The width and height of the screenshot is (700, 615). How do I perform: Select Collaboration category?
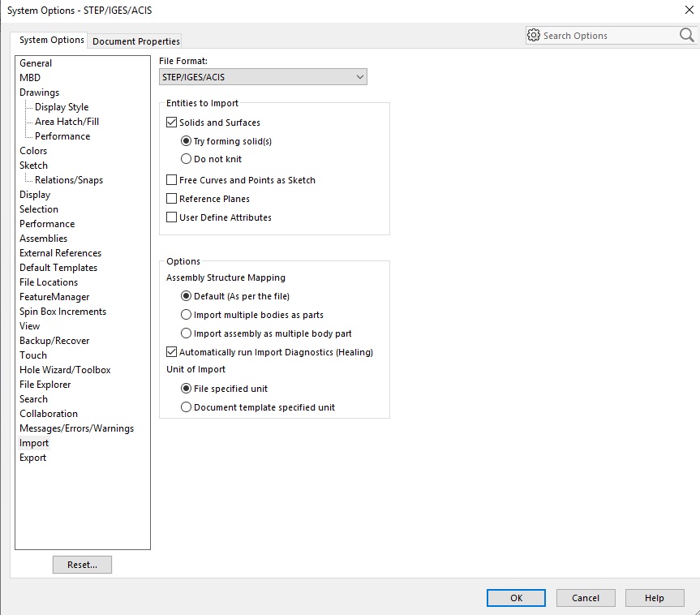pyautogui.click(x=49, y=414)
